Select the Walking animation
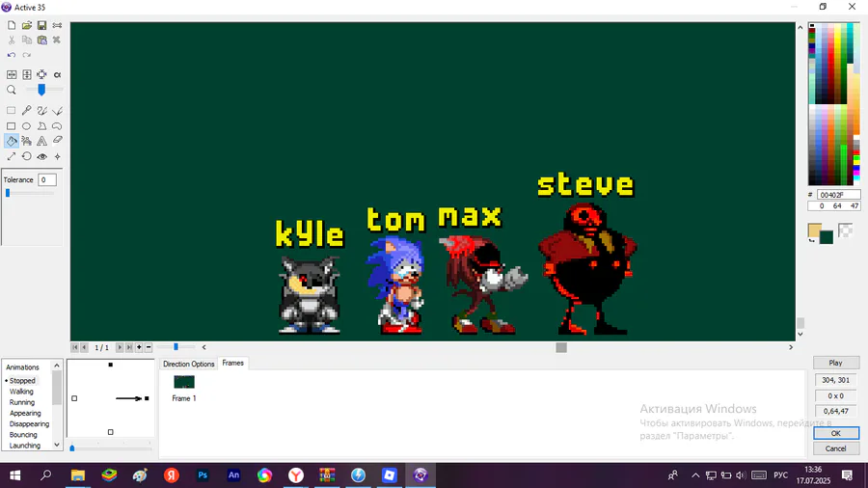The image size is (868, 488). [21, 392]
